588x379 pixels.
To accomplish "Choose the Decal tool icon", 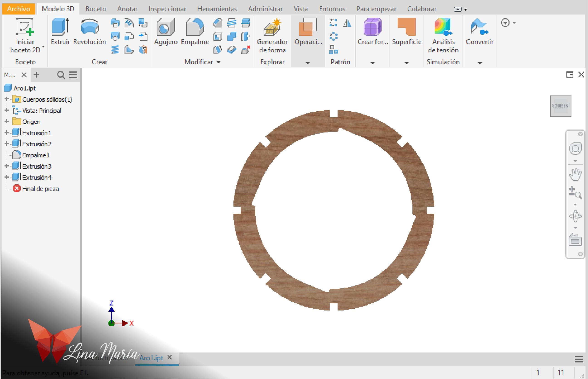I will tap(143, 23).
